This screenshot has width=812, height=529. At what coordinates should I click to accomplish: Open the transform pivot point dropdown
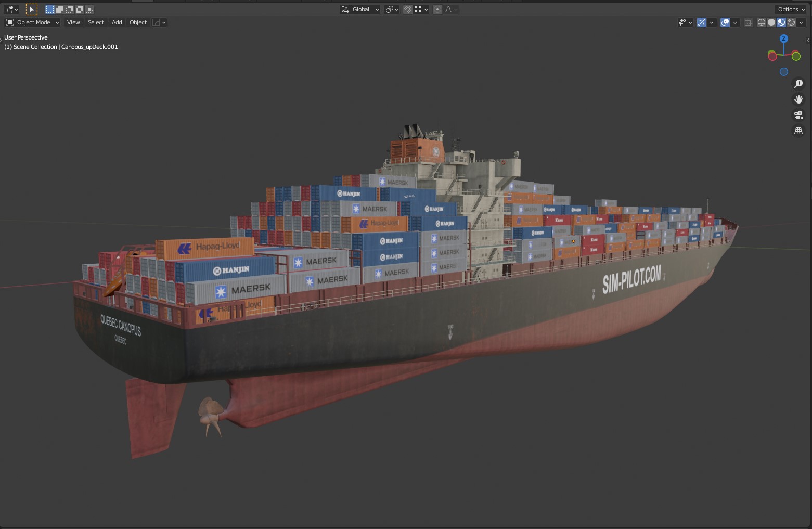pos(392,9)
